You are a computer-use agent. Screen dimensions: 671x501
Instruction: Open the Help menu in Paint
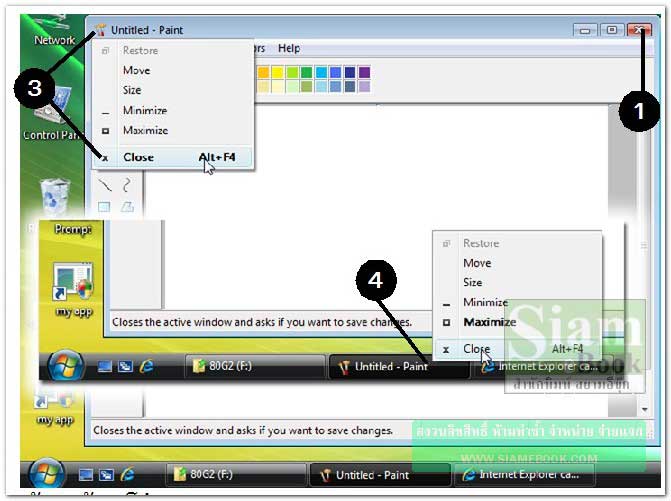pyautogui.click(x=289, y=48)
